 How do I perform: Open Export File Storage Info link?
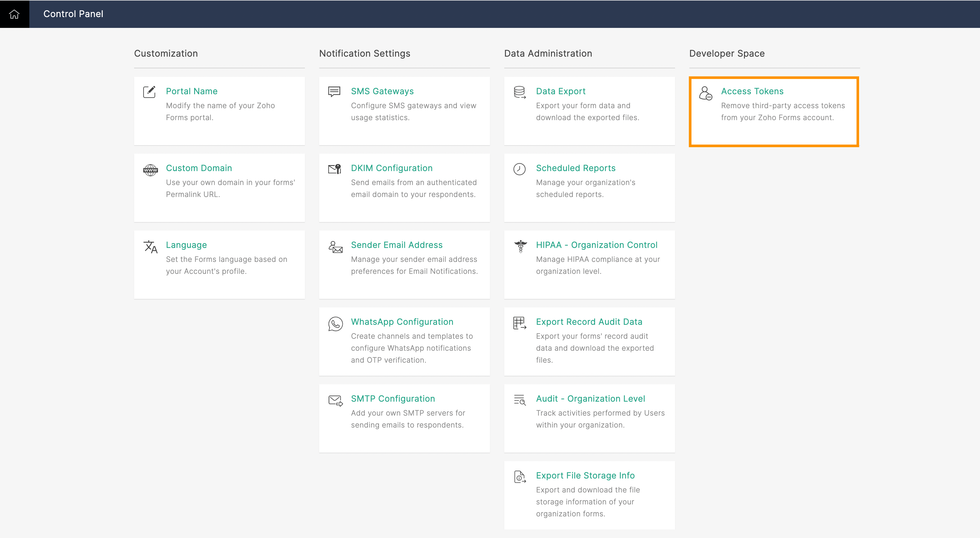click(585, 476)
